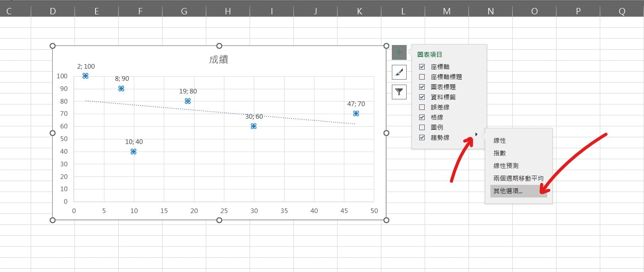The height and width of the screenshot is (272, 644).
Task: Select 指數 trendline option
Action: 500,153
